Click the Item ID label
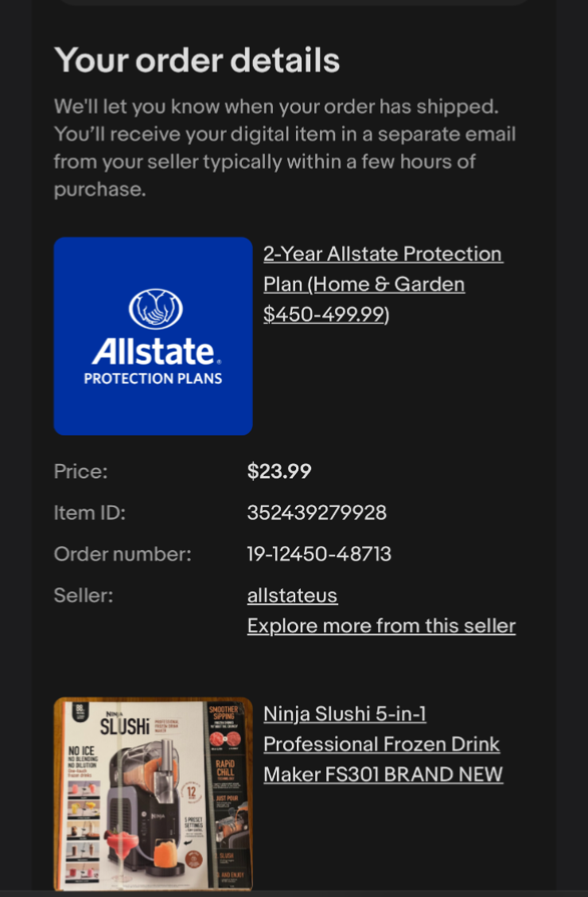Screen dimensions: 588x897 click(89, 513)
